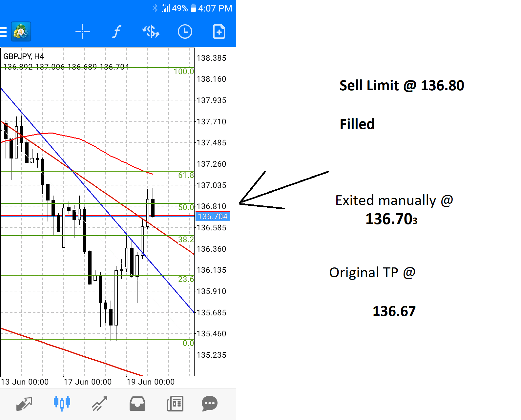Open the indicators function list
Screen dimensions: 521x420
coord(116,32)
